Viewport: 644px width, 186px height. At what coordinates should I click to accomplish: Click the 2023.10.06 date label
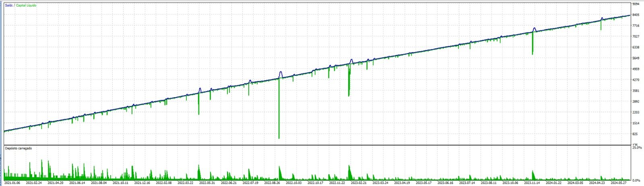tap(511, 183)
